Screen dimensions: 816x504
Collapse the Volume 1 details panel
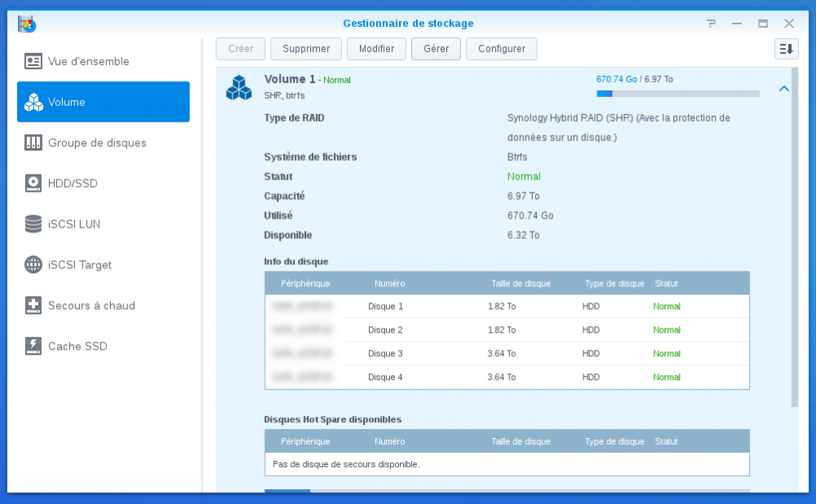(784, 88)
